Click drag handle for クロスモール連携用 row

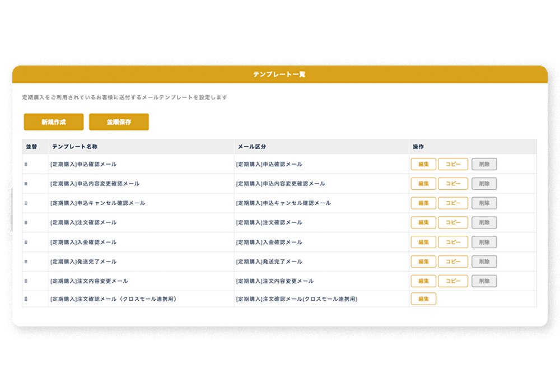tap(26, 299)
